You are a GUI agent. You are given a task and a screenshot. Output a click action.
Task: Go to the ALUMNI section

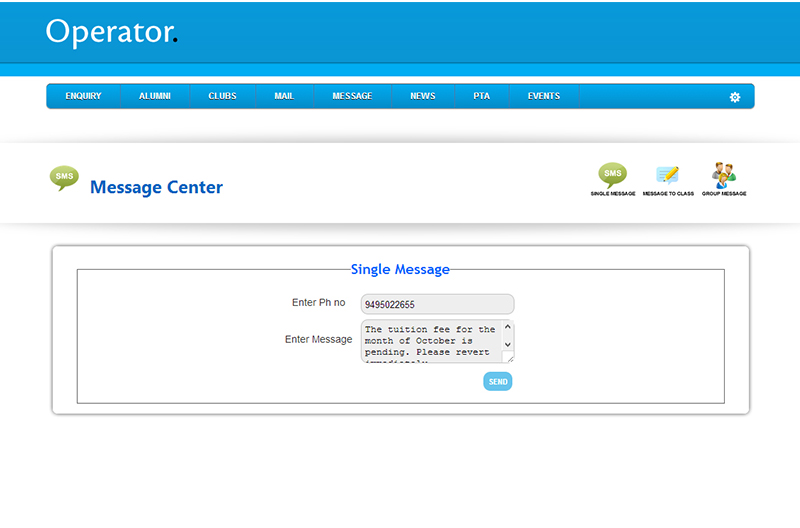coord(155,96)
